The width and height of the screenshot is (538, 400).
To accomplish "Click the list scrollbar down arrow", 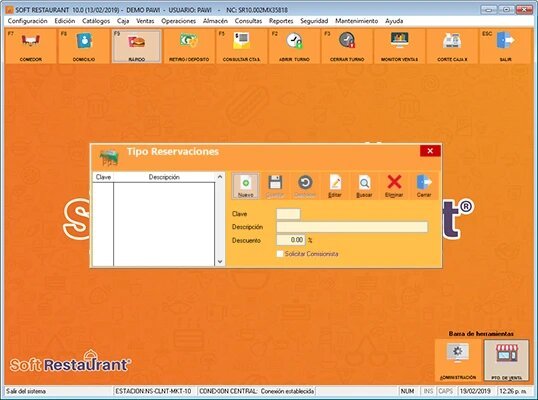I will tap(220, 262).
